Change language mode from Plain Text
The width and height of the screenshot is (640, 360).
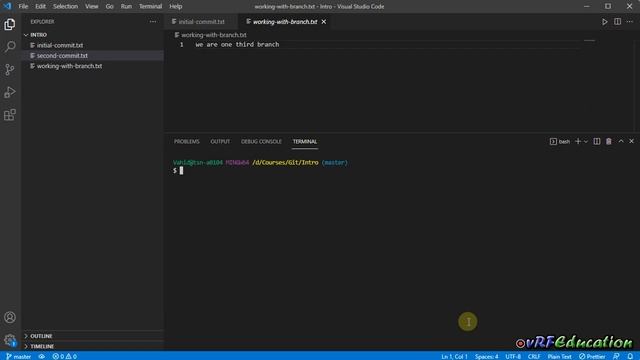(559, 356)
